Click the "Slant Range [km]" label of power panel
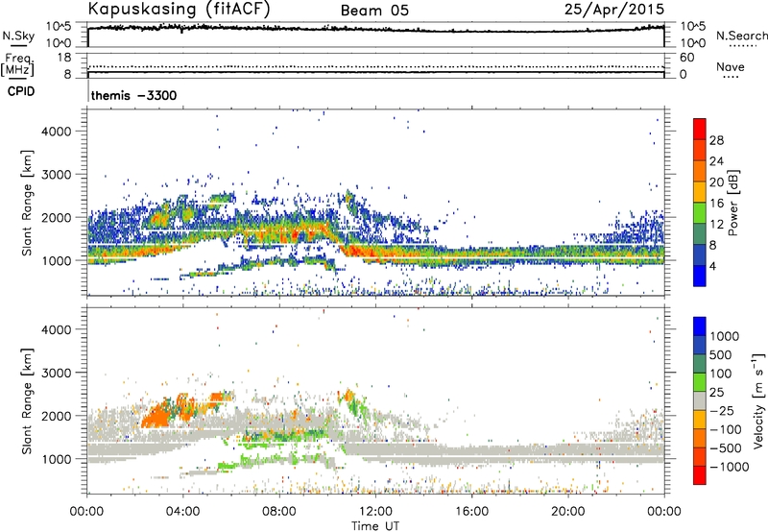Viewport: 768px width, 532px height. click(27, 203)
